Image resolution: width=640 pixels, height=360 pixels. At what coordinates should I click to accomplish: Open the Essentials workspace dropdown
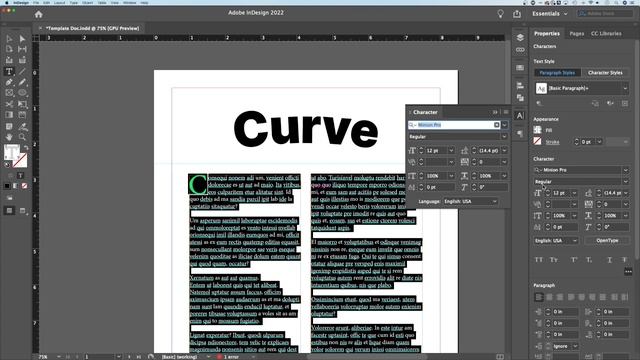coord(549,14)
